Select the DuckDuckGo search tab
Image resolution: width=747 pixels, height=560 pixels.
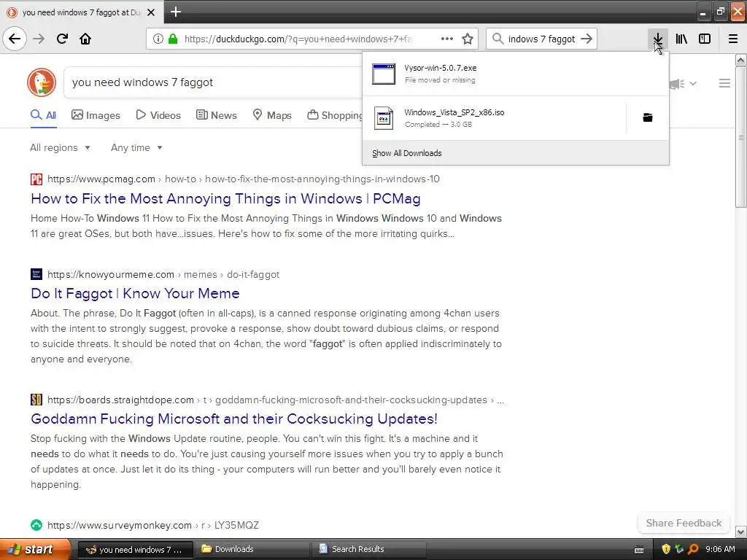(x=82, y=12)
